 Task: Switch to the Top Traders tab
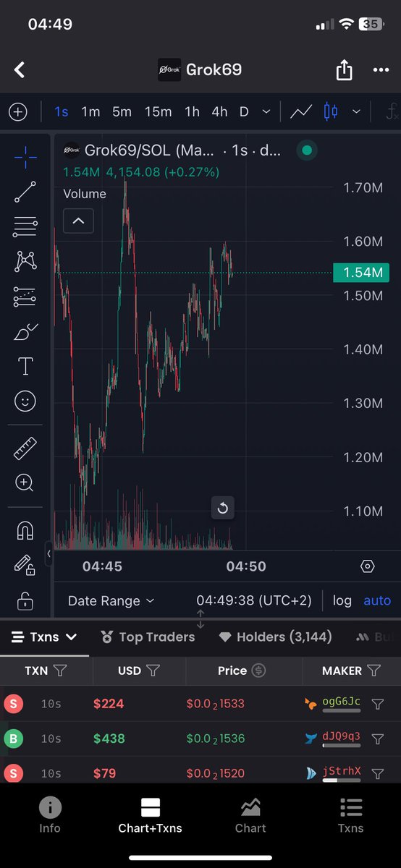pos(148,637)
